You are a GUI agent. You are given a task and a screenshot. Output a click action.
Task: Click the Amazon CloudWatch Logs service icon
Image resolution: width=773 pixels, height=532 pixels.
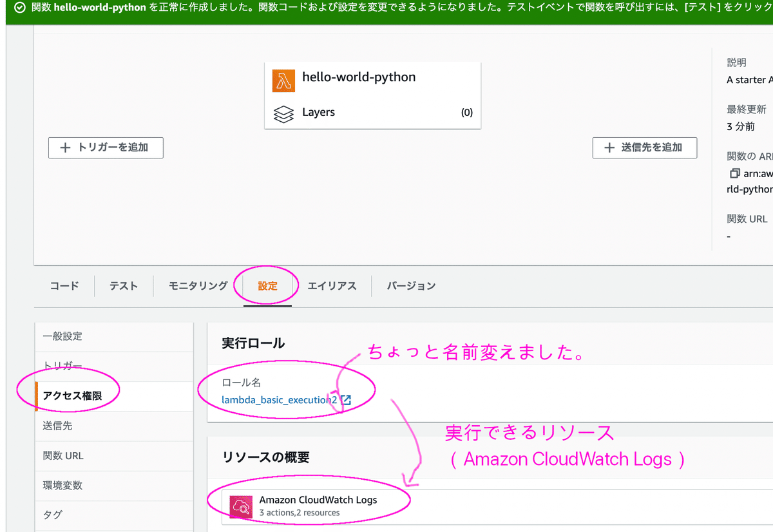click(242, 506)
